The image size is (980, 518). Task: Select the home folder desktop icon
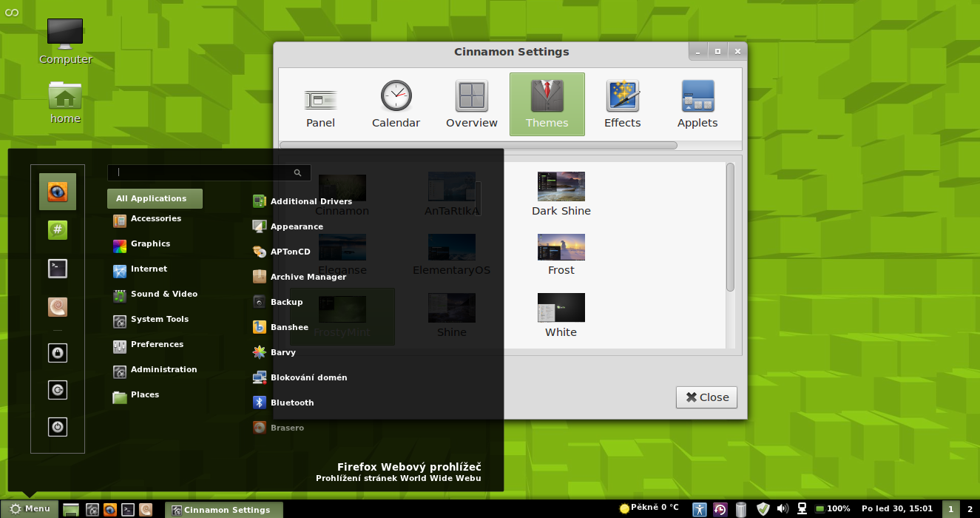(65, 102)
